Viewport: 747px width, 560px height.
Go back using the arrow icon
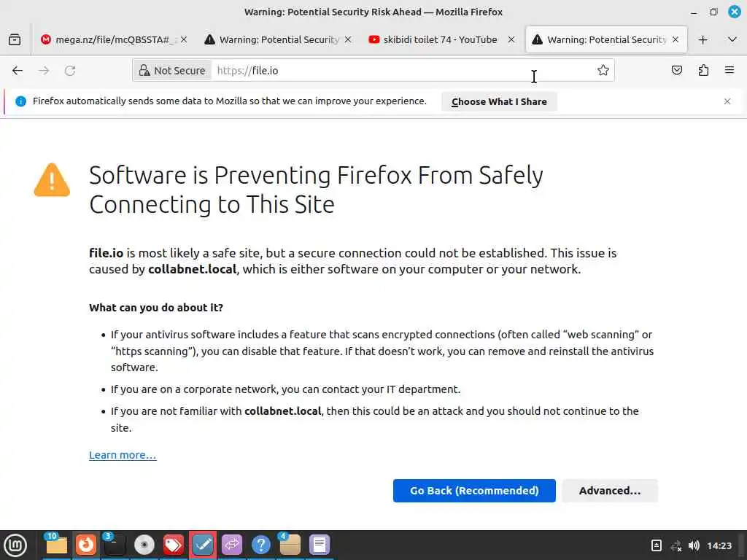click(x=18, y=71)
